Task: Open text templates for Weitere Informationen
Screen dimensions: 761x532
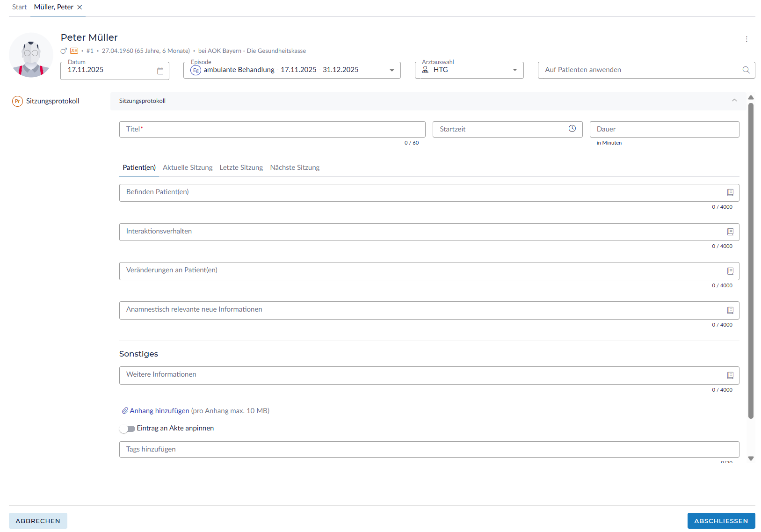Action: (x=730, y=375)
